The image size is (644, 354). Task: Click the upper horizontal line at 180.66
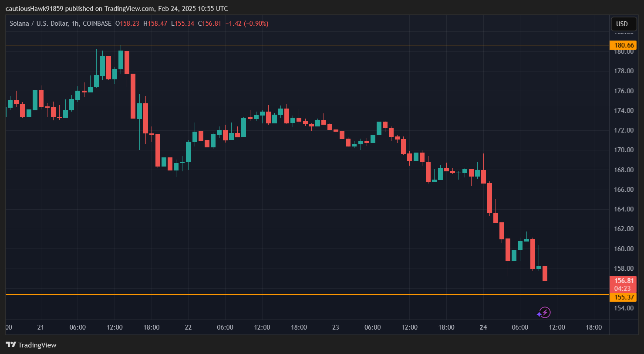point(305,45)
